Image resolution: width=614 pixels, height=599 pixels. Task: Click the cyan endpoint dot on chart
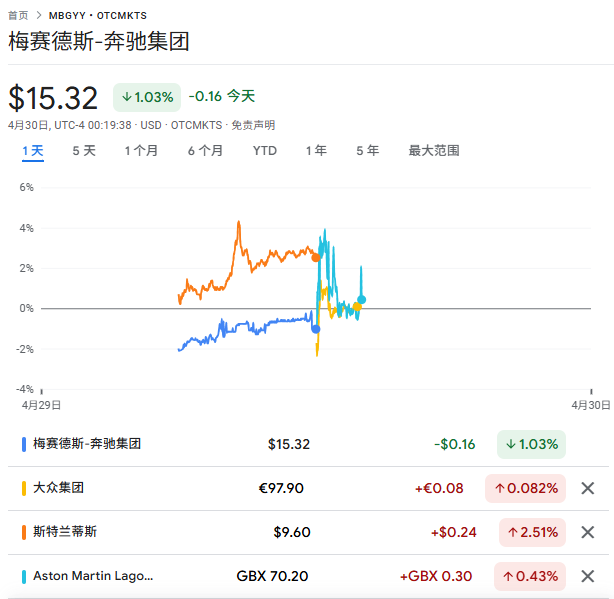(x=361, y=300)
